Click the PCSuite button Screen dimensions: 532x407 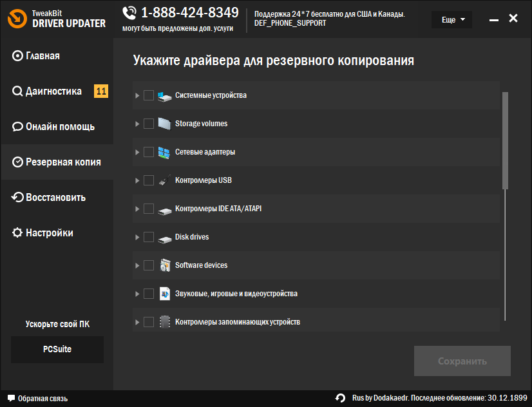tap(57, 349)
